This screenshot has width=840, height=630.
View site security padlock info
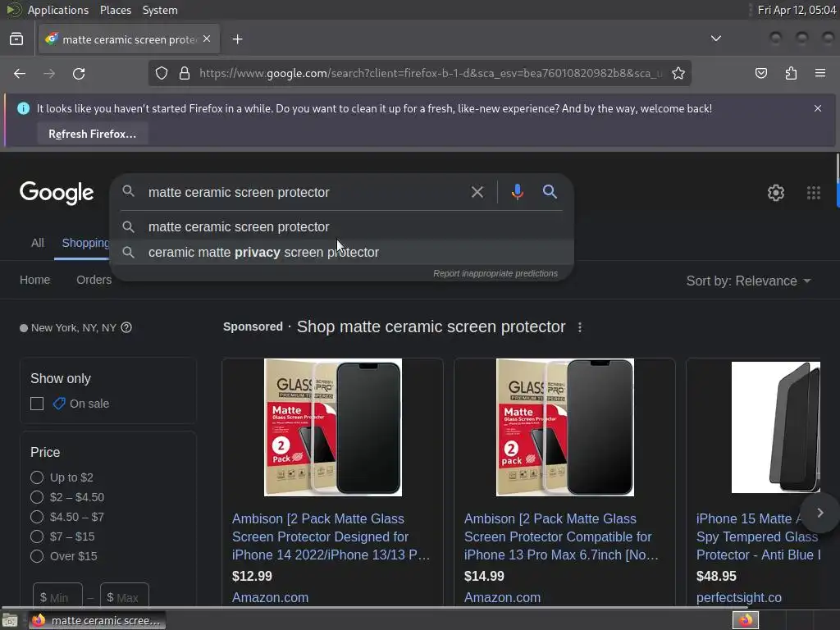[x=185, y=73]
